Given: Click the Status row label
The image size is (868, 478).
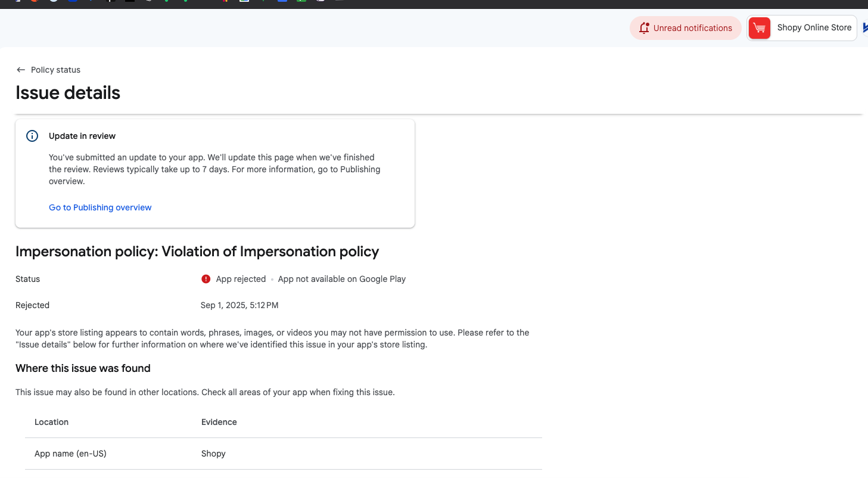Looking at the screenshot, I should point(28,279).
